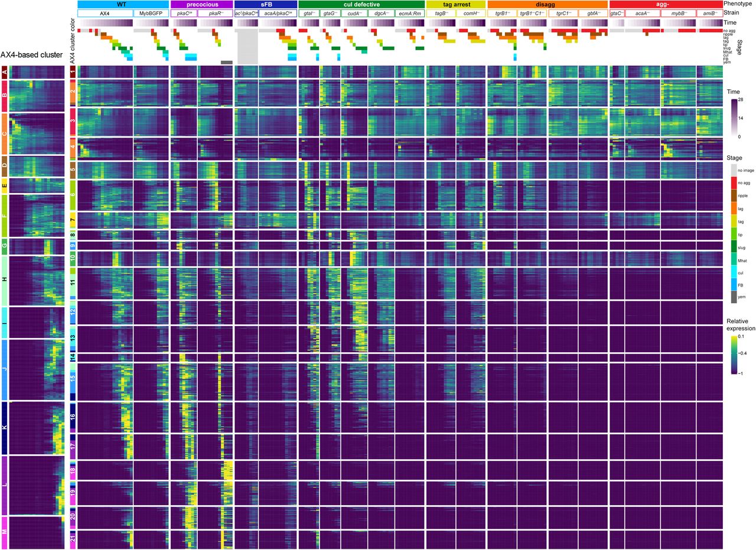Click the orange 'disagg' phenotype header
The width and height of the screenshot is (756, 550).
tap(547, 4)
